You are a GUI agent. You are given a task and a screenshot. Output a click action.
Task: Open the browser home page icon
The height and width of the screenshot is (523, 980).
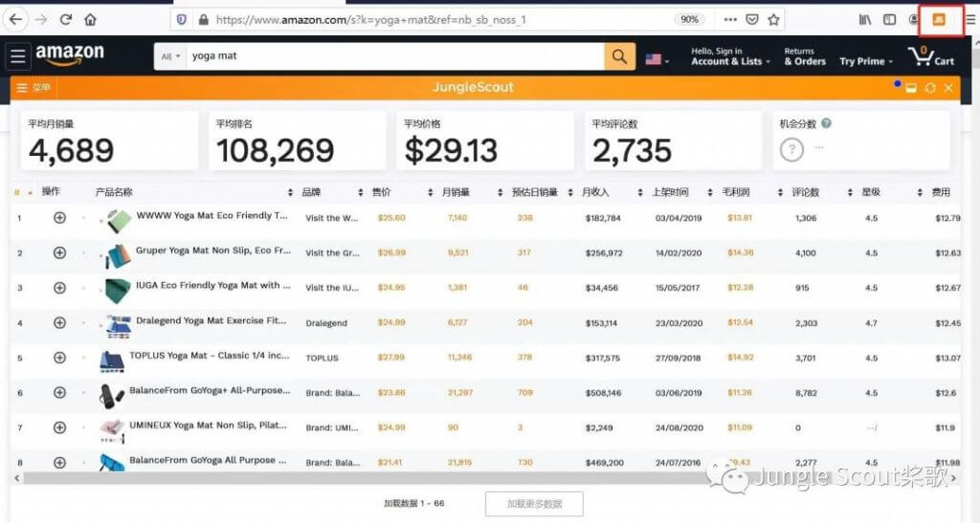pyautogui.click(x=91, y=20)
